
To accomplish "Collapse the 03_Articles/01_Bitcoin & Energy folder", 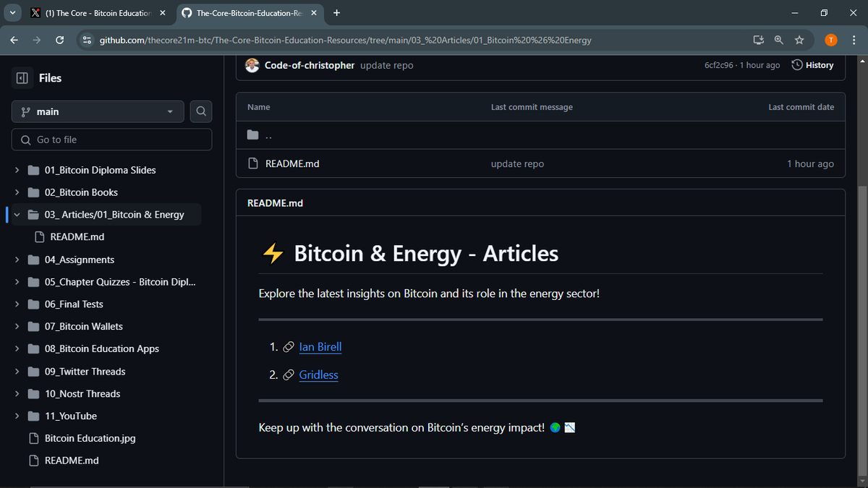I will pos(17,214).
